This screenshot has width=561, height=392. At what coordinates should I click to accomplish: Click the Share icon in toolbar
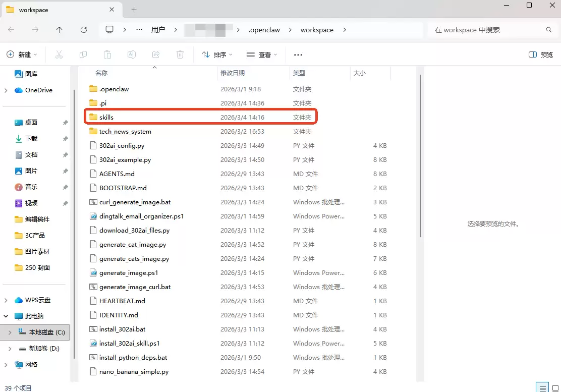[156, 54]
